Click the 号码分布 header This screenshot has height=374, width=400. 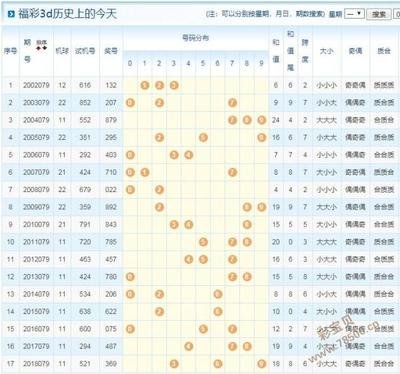pyautogui.click(x=196, y=38)
